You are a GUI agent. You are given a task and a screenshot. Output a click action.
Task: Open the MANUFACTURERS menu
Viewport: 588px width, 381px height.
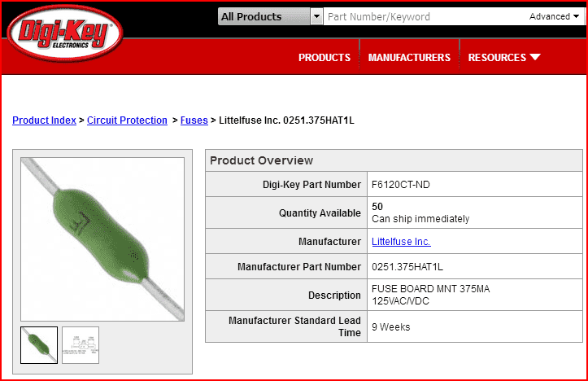point(409,58)
